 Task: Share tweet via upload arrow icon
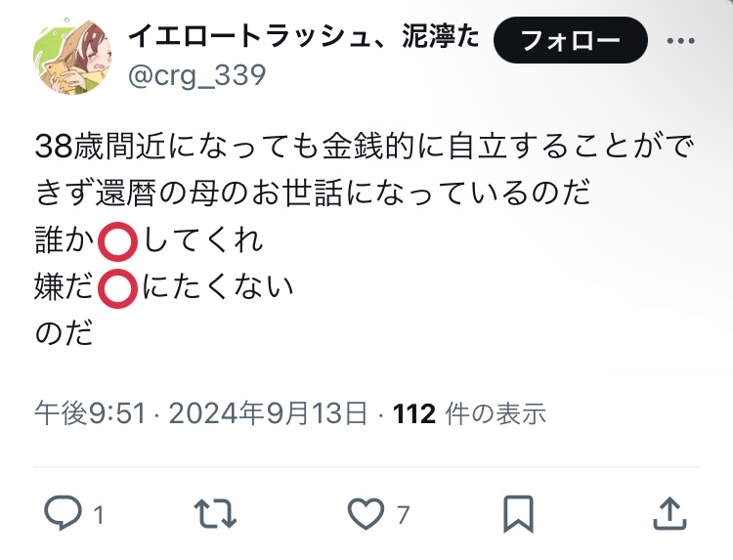(x=669, y=513)
